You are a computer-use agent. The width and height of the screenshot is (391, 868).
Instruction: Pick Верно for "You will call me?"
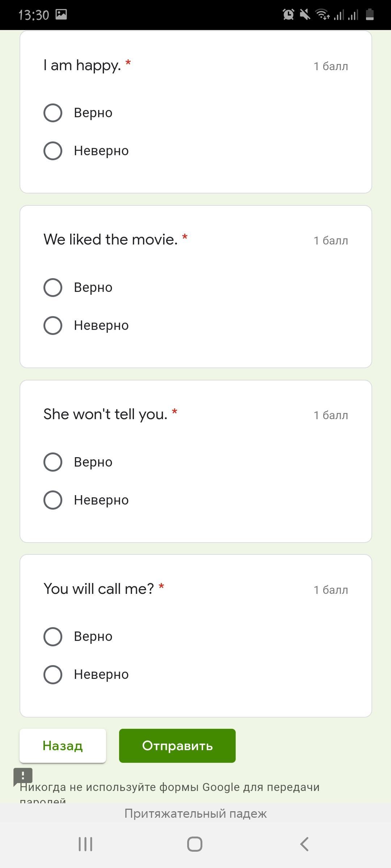(53, 637)
